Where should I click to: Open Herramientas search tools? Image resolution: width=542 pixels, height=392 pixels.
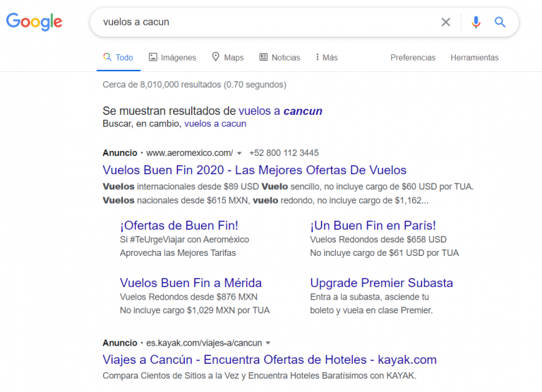tap(474, 58)
